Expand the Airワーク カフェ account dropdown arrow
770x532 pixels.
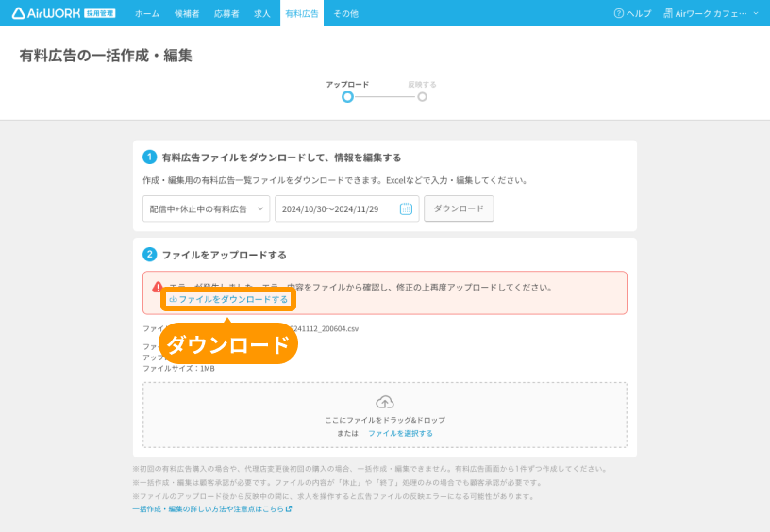click(756, 13)
